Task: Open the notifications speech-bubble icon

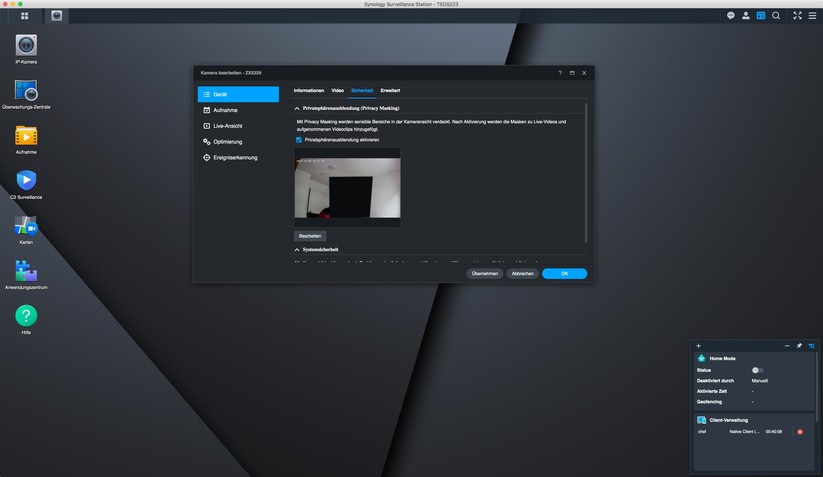Action: click(x=731, y=16)
